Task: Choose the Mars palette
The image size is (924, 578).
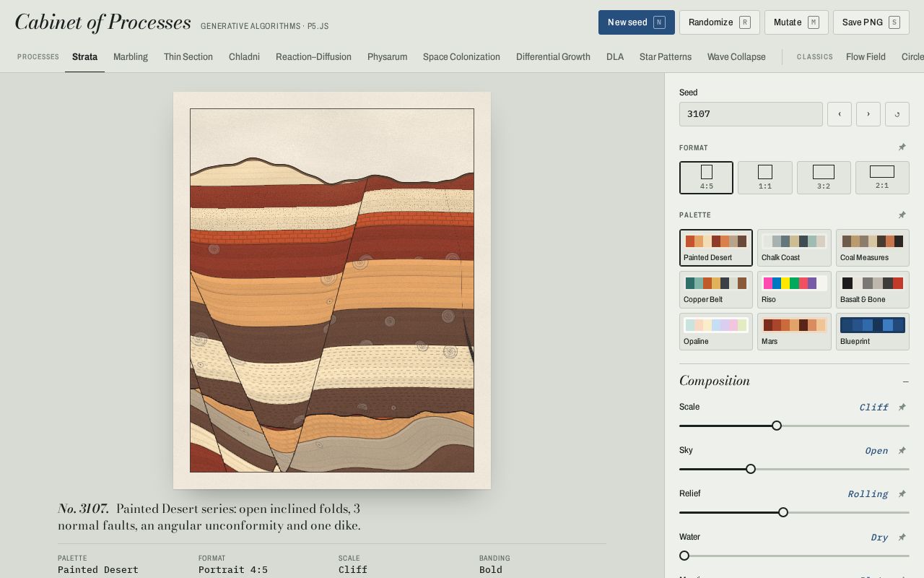Action: [794, 332]
